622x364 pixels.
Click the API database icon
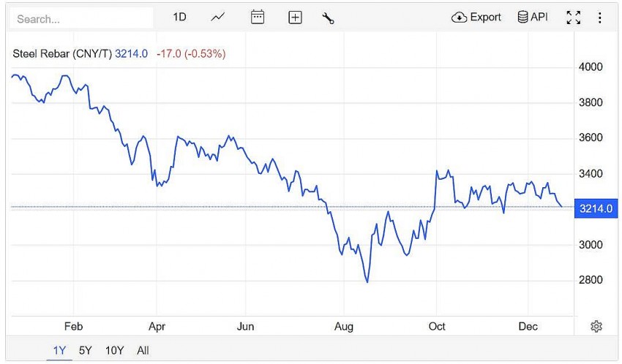[522, 18]
